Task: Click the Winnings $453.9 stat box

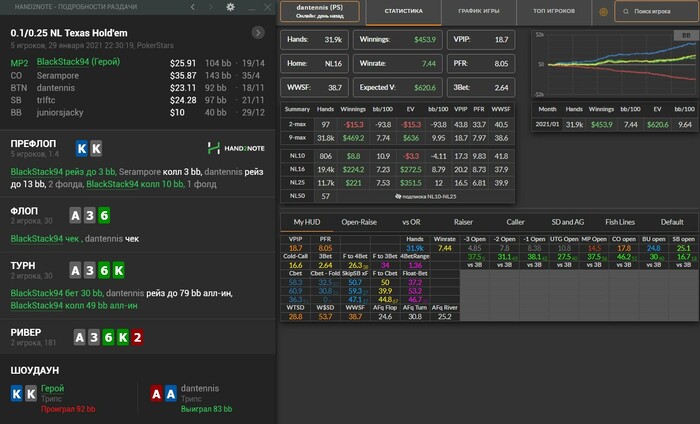Action: point(398,40)
